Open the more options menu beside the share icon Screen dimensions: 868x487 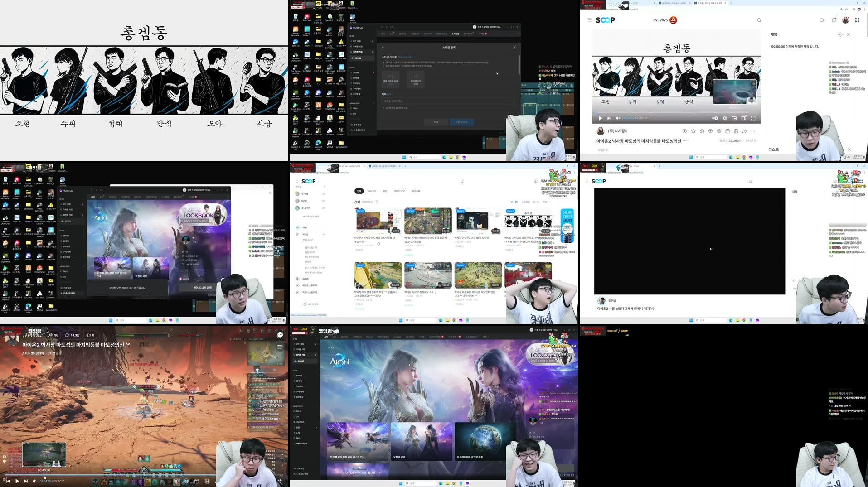click(753, 131)
